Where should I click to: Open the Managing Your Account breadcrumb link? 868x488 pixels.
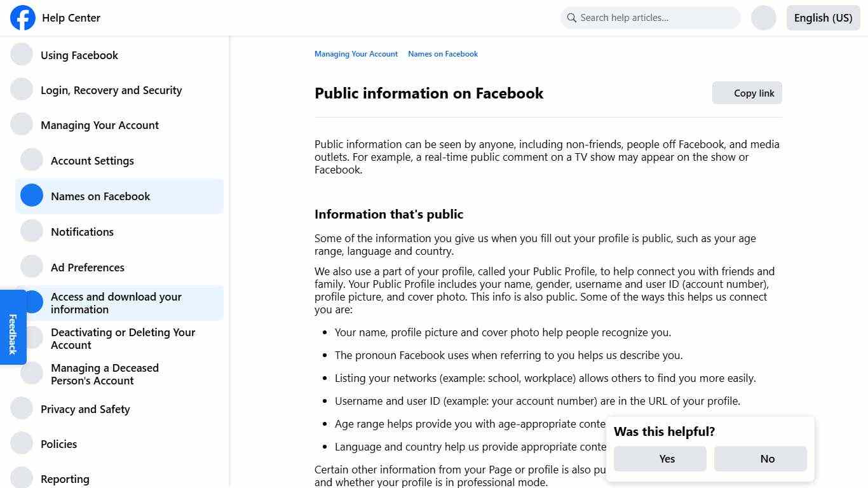point(356,54)
